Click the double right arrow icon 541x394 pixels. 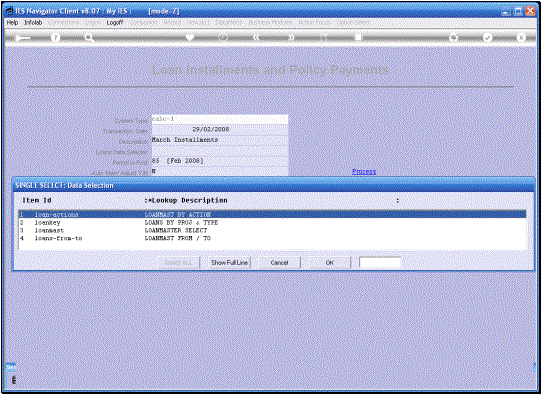point(292,37)
